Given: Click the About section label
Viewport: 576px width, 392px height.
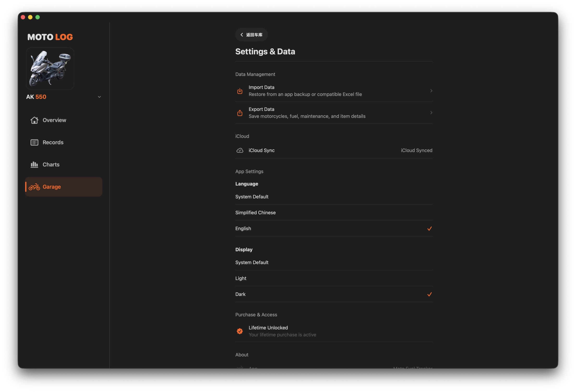Looking at the screenshot, I should [x=242, y=355].
